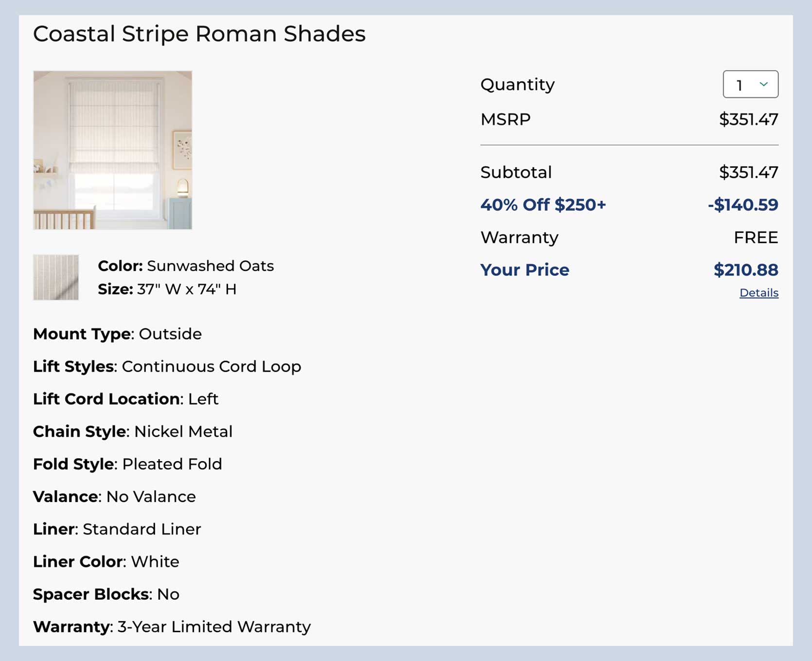Click the 3-Year Limited Warranty text
Viewport: 812px width, 661px height.
pyautogui.click(x=214, y=627)
